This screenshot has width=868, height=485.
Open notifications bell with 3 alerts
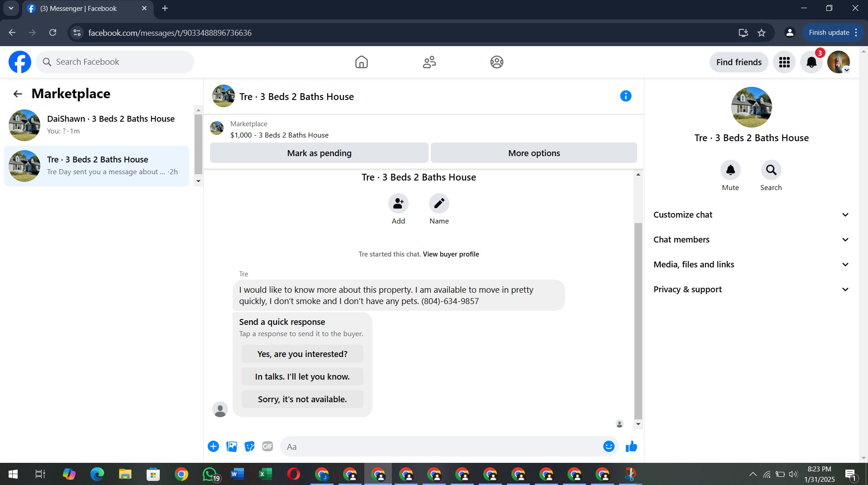pyautogui.click(x=811, y=62)
